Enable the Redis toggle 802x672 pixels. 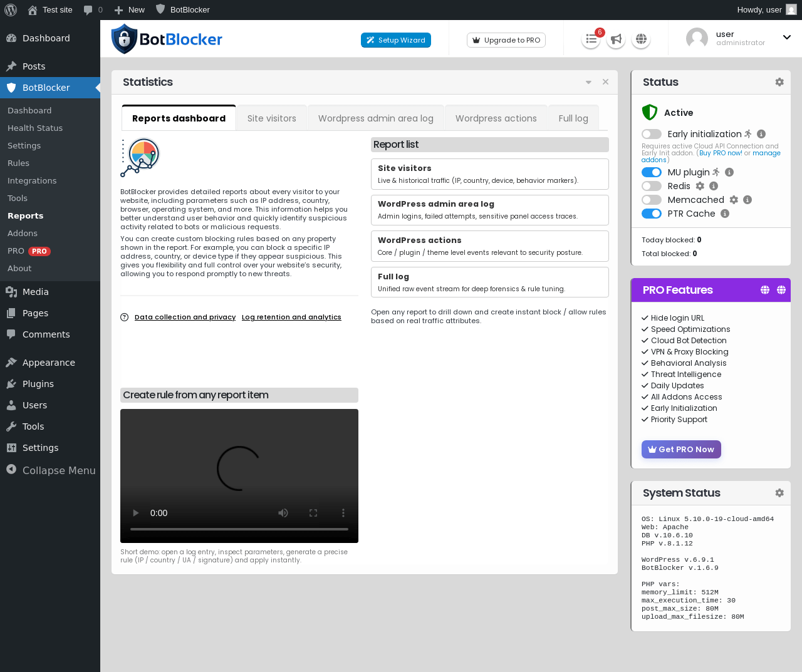[x=652, y=186]
